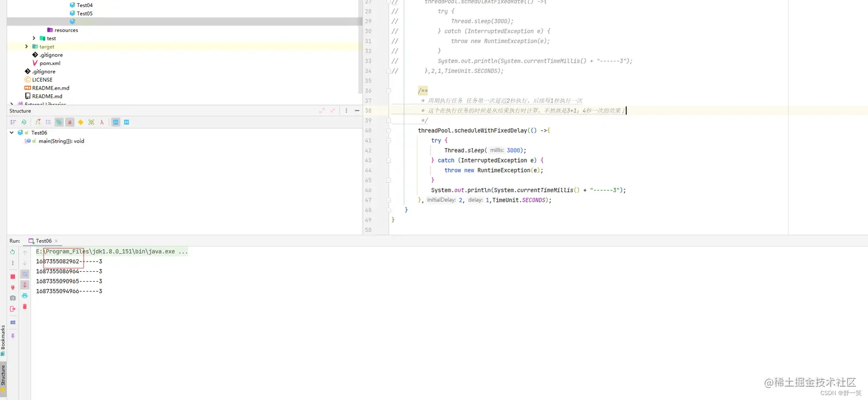Clear all console output trash icon
Image resolution: width=868 pixels, height=400 pixels.
[x=25, y=306]
